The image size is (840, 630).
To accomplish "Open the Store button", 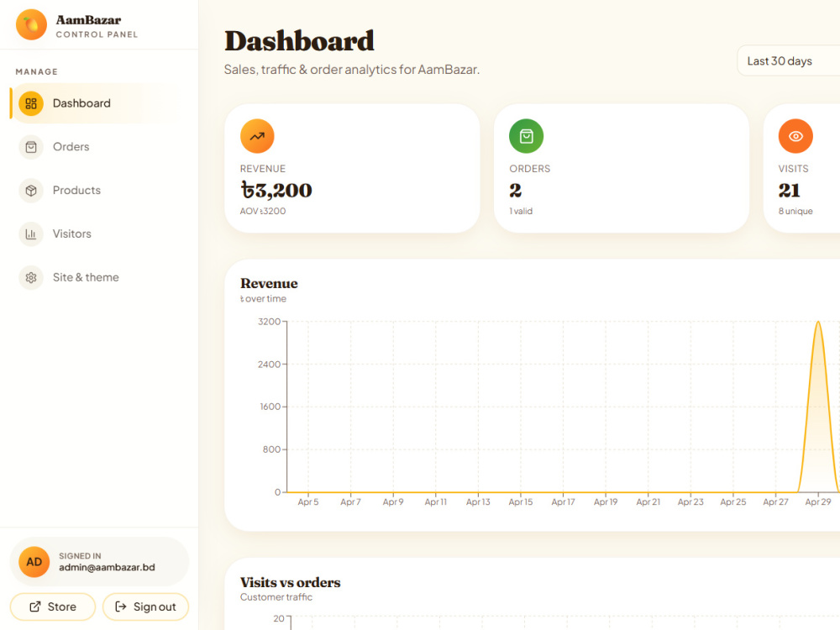I will click(x=52, y=607).
